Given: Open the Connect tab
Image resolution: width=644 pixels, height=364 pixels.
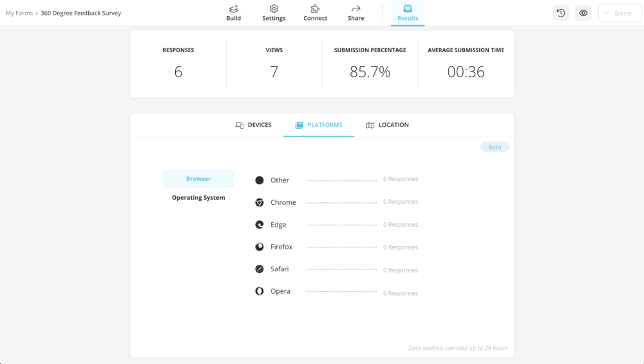Looking at the screenshot, I should point(315,13).
